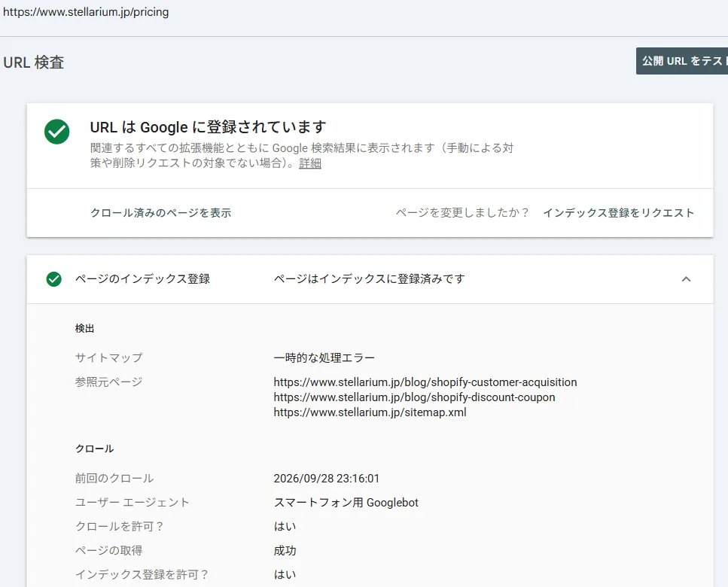Click the 一時的な処理エラー value
Screen dimensions: 728x587
[324, 357]
